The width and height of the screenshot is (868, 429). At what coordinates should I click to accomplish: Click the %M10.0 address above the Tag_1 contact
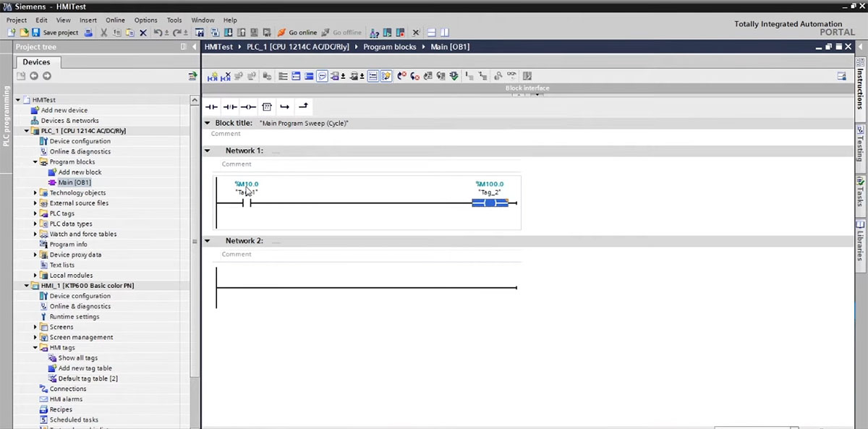point(247,184)
